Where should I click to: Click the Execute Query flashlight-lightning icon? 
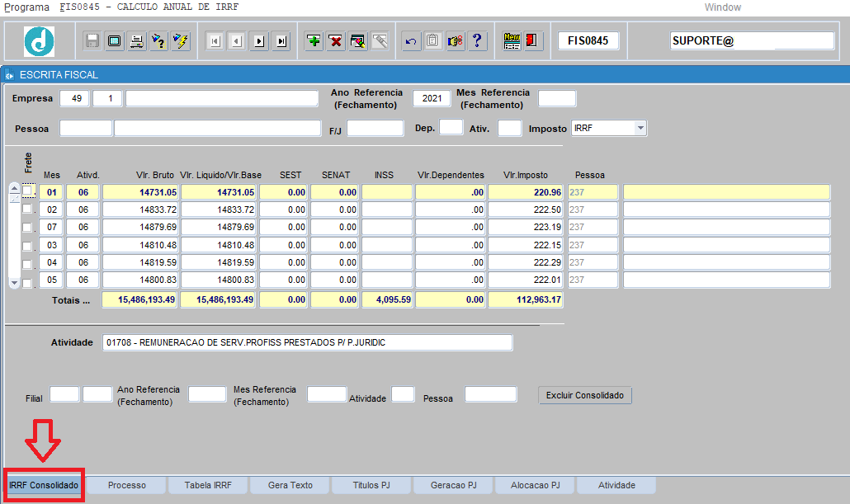pyautogui.click(x=181, y=40)
